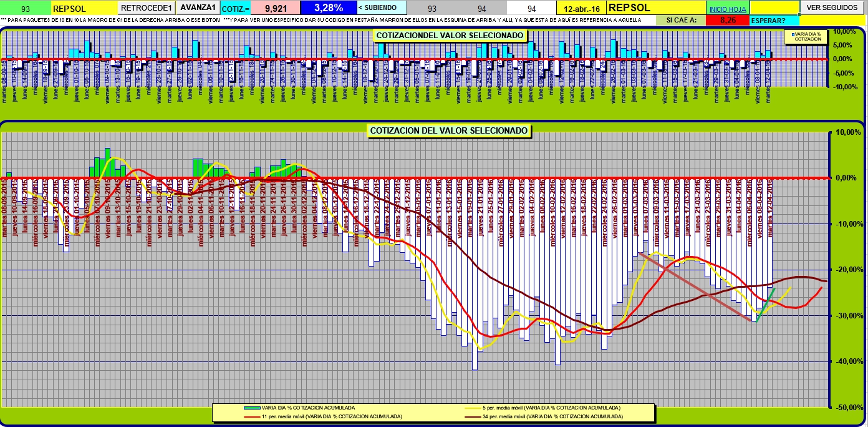This screenshot has width=868, height=427.
Task: Select the ESPERAR? cyan cell
Action: point(774,21)
